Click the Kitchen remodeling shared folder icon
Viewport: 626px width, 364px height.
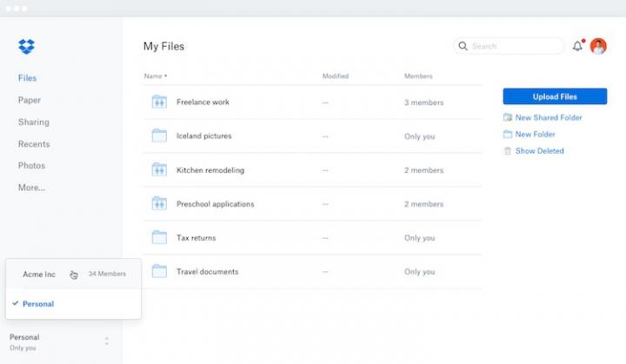point(159,169)
